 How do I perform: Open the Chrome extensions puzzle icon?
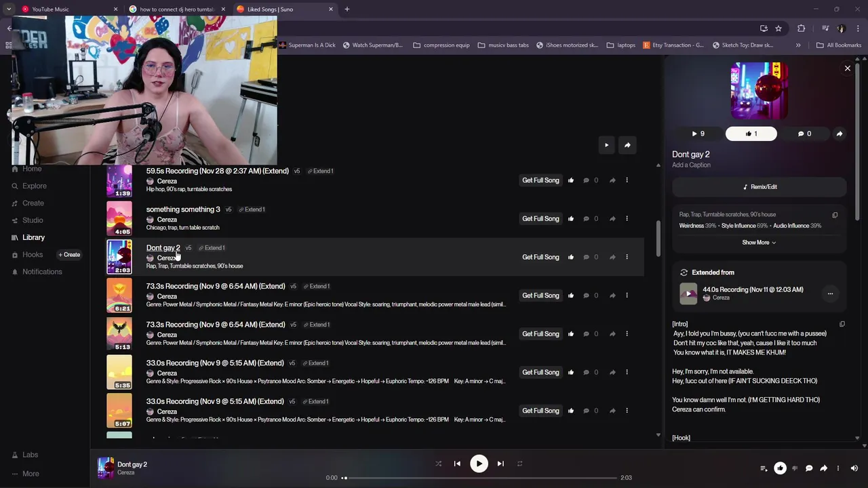point(802,28)
